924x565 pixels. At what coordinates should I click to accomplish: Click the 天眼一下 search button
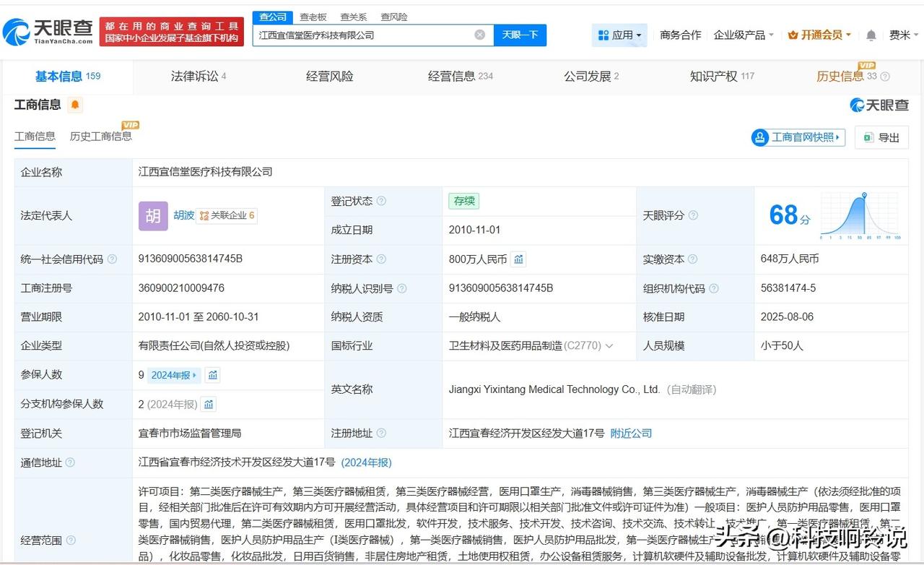(520, 35)
